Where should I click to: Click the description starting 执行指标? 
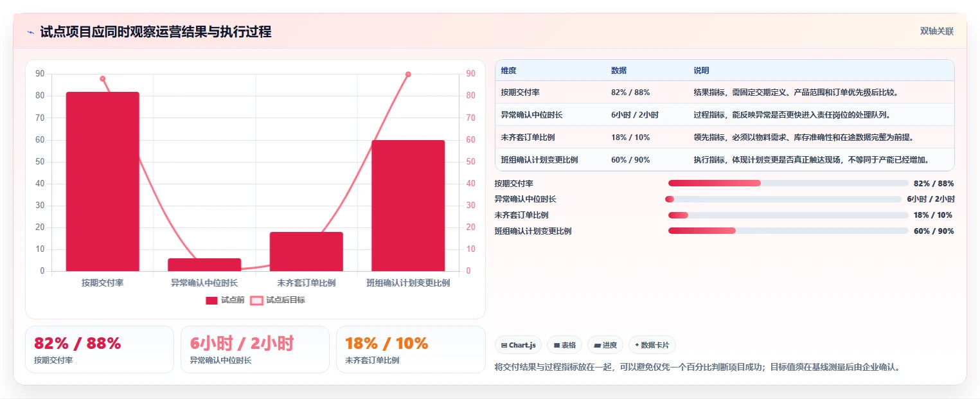click(811, 160)
